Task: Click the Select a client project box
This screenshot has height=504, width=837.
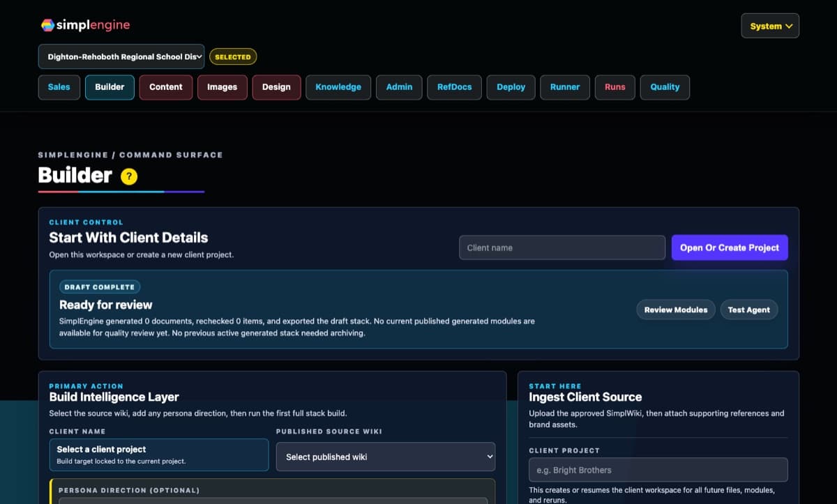Action: [x=159, y=455]
